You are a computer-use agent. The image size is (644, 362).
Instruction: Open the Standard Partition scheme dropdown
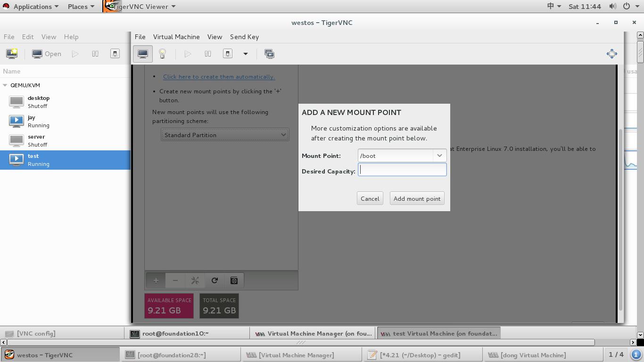click(x=225, y=135)
